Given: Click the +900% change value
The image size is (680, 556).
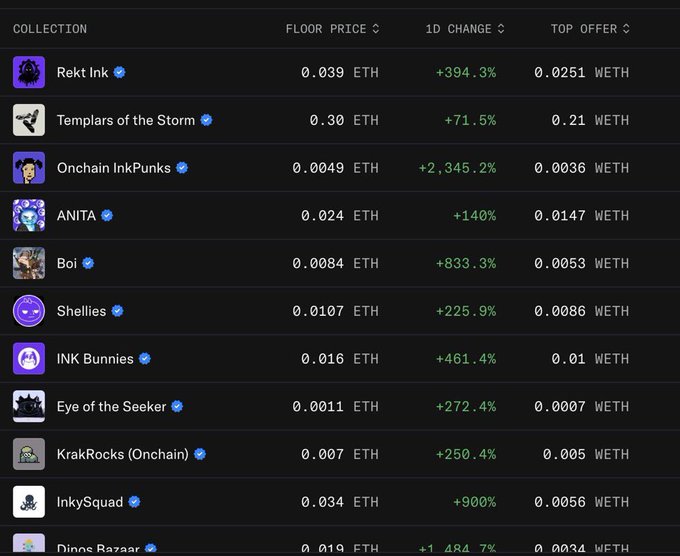Looking at the screenshot, I should tap(474, 501).
